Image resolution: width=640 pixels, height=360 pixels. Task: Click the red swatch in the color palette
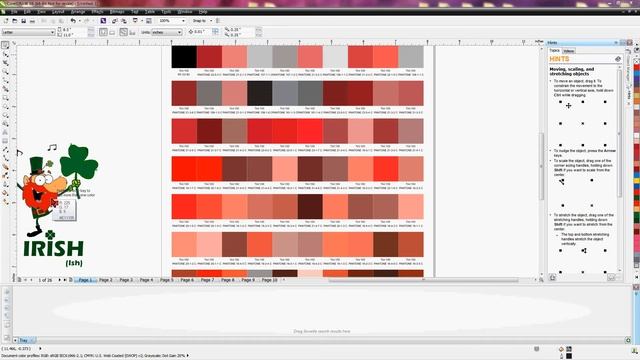[x=637, y=68]
